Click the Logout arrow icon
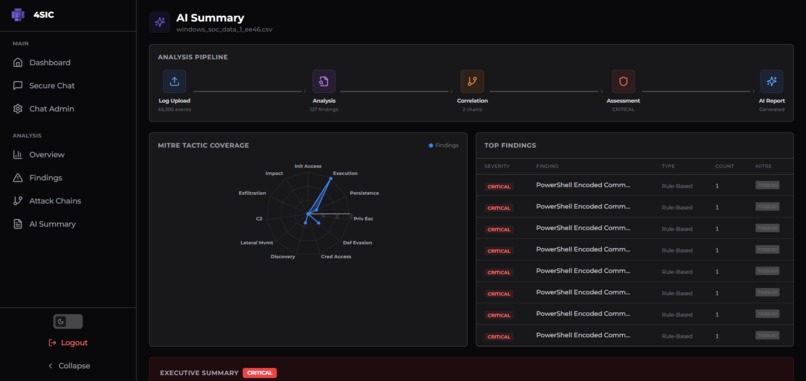Screen dimensions: 806x381 (52, 343)
